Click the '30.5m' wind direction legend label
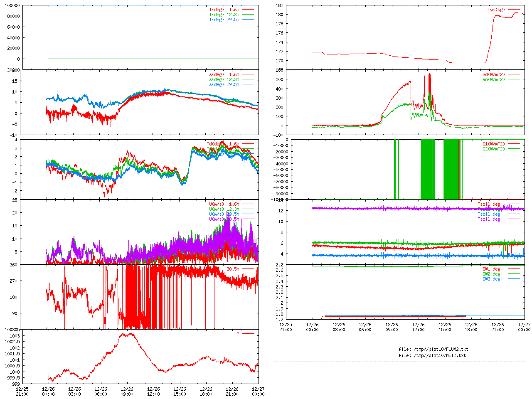Screen dimensions: 532x399 pos(233,269)
